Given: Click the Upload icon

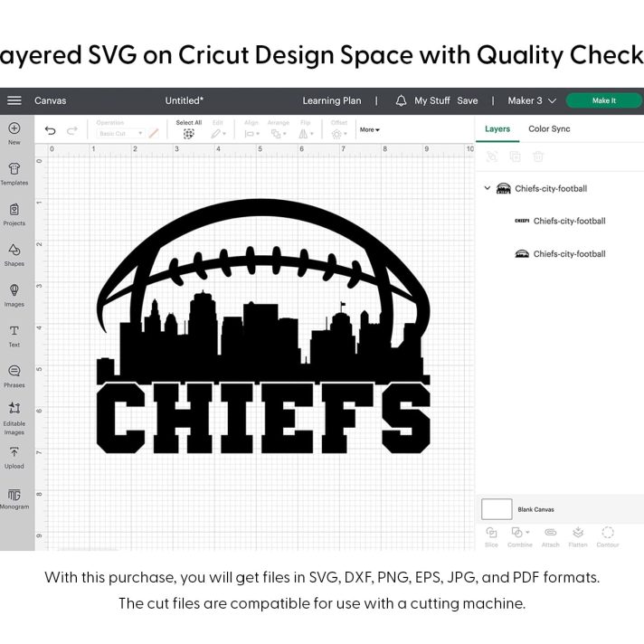Looking at the screenshot, I should (14, 452).
